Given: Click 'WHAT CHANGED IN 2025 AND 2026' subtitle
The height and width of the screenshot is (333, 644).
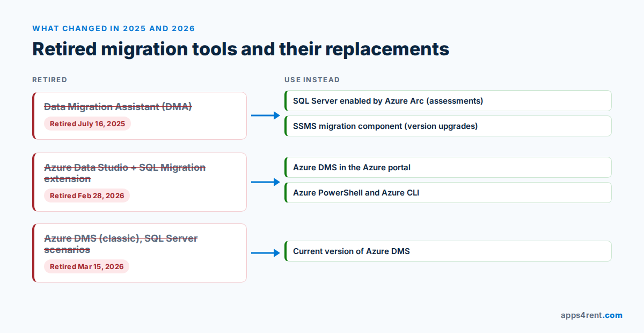Looking at the screenshot, I should pos(114,28).
